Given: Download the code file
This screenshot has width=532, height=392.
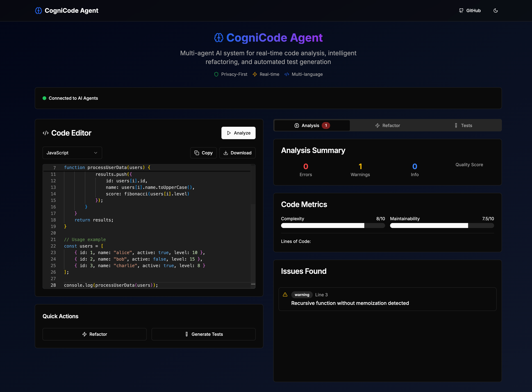Looking at the screenshot, I should click(237, 153).
